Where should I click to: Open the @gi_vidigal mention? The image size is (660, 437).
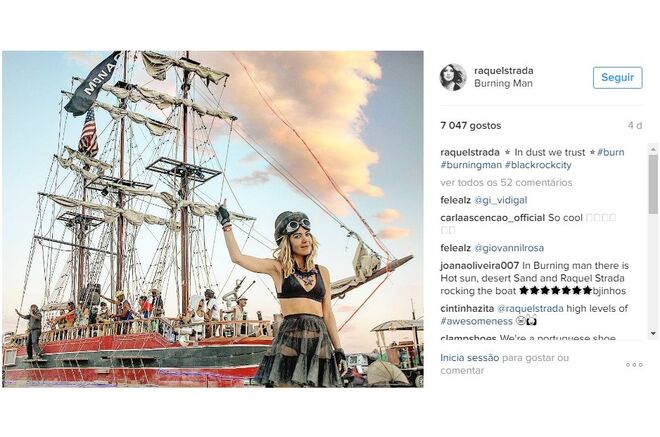(x=500, y=200)
